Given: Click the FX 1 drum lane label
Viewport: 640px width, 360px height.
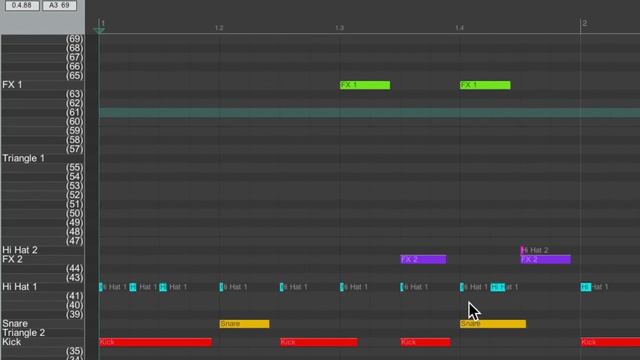Looking at the screenshot, I should [13, 85].
